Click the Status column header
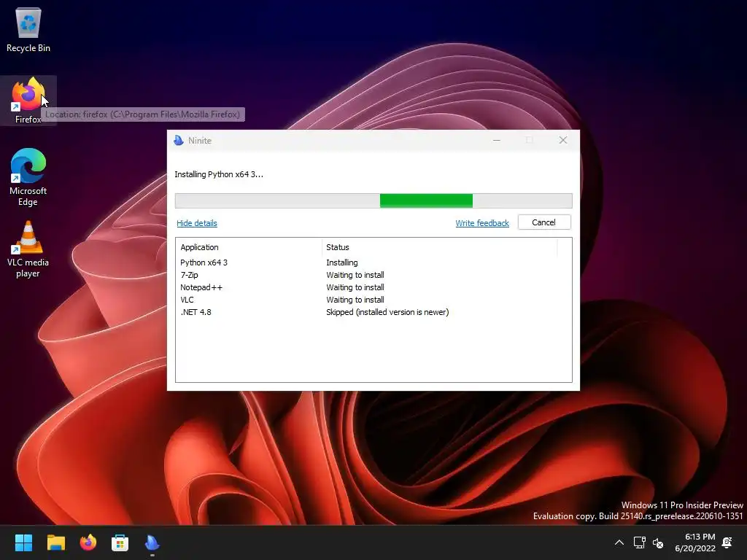 pyautogui.click(x=439, y=247)
